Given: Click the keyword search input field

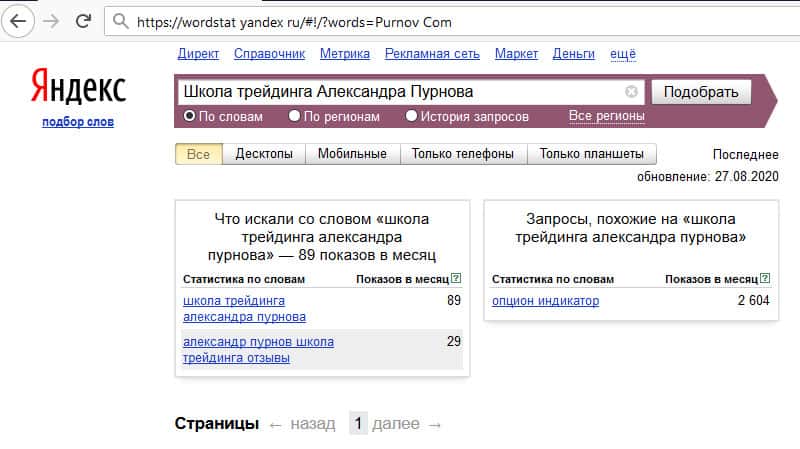Looking at the screenshot, I should click(x=400, y=92).
